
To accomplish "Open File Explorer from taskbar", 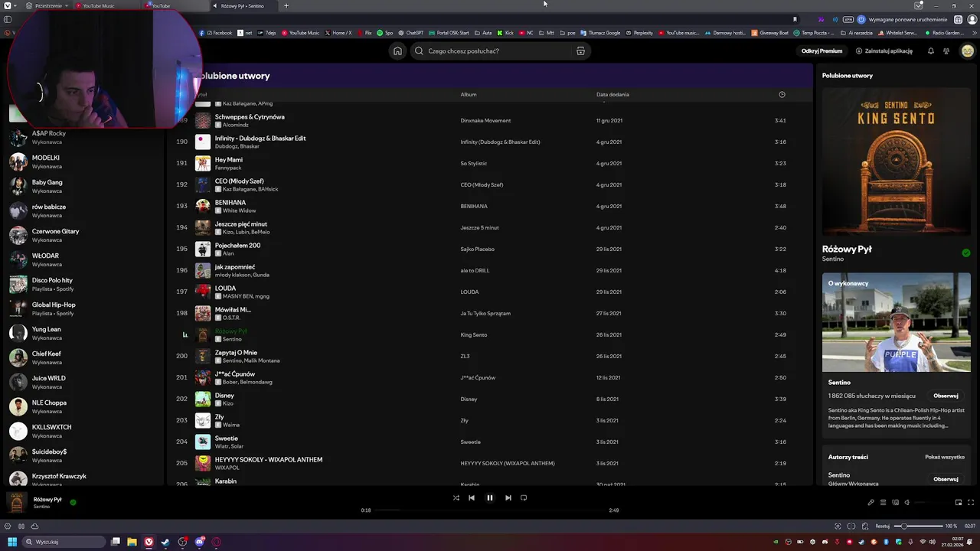I will [x=132, y=542].
